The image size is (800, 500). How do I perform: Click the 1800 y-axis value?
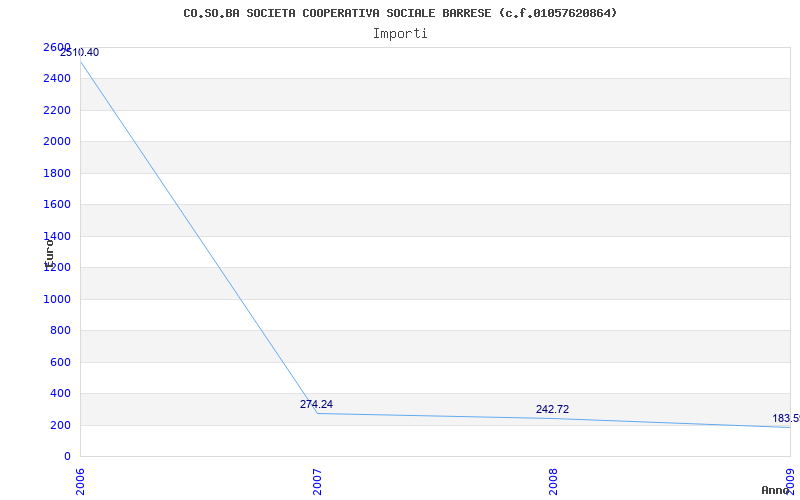pyautogui.click(x=57, y=173)
